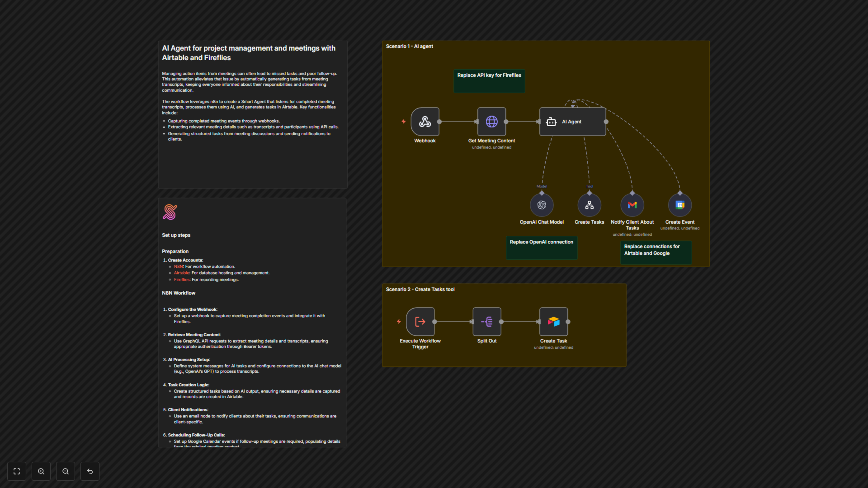
Task: Click the Split Out node
Action: pyautogui.click(x=487, y=322)
